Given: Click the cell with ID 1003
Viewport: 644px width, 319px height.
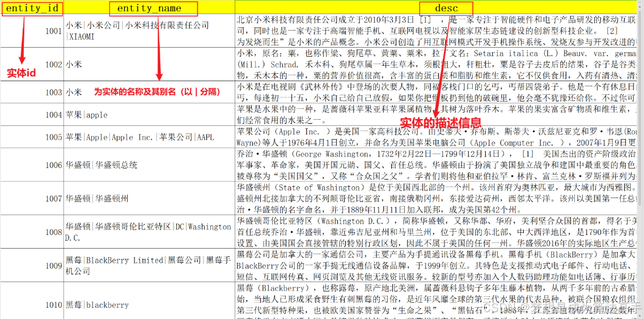Looking at the screenshot, I should pyautogui.click(x=32, y=93).
